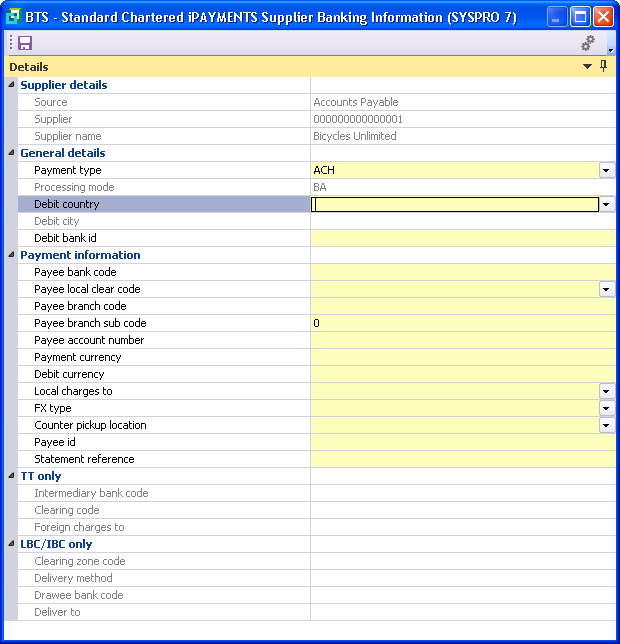This screenshot has height=644, width=620.
Task: Open toolbar options overflow arrow
Action: (x=611, y=51)
